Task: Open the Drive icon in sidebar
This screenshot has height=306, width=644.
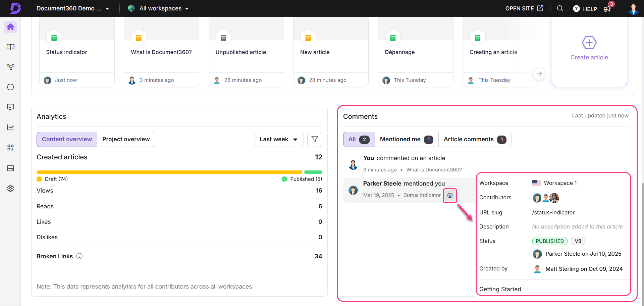Action: (x=10, y=168)
